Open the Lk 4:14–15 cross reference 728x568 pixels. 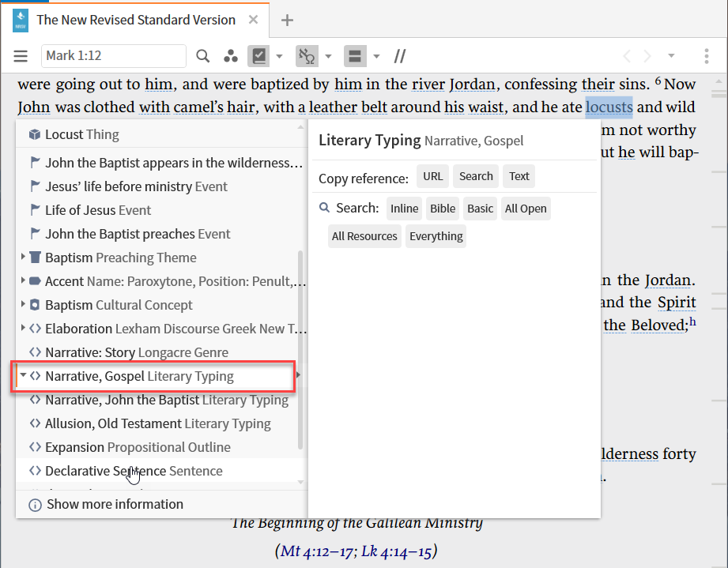pos(397,551)
